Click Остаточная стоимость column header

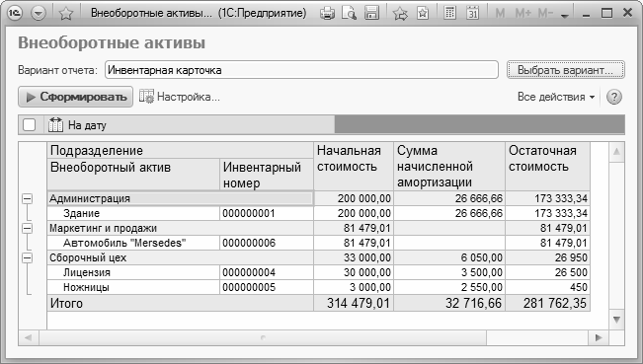pyautogui.click(x=547, y=167)
